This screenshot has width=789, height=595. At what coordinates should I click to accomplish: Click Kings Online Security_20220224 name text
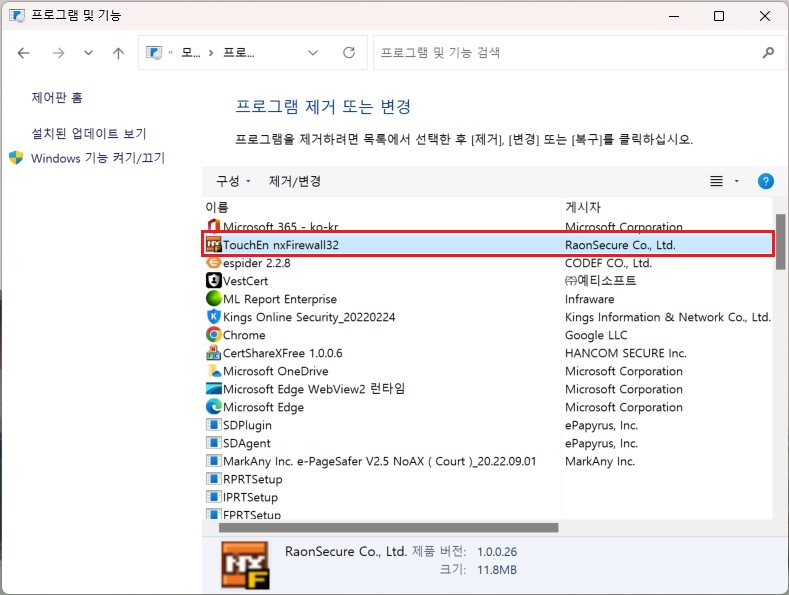tap(309, 317)
